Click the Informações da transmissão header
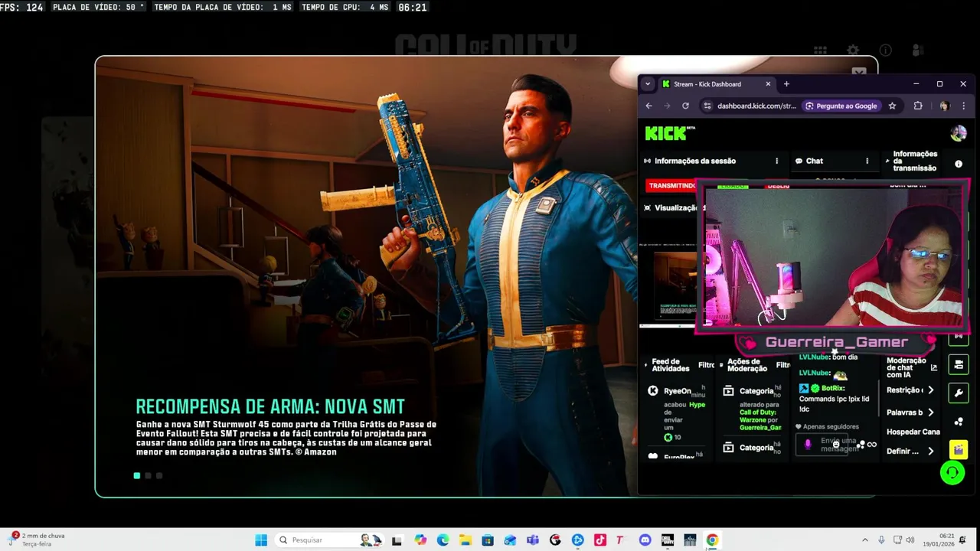Image resolution: width=980 pixels, height=551 pixels. click(914, 161)
